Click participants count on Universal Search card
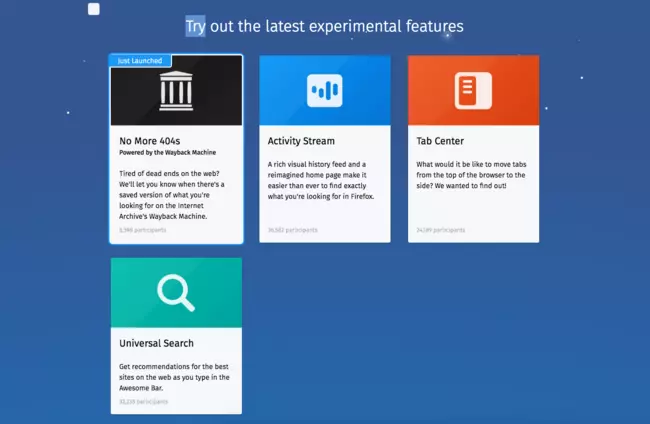The width and height of the screenshot is (650, 424). (x=143, y=402)
